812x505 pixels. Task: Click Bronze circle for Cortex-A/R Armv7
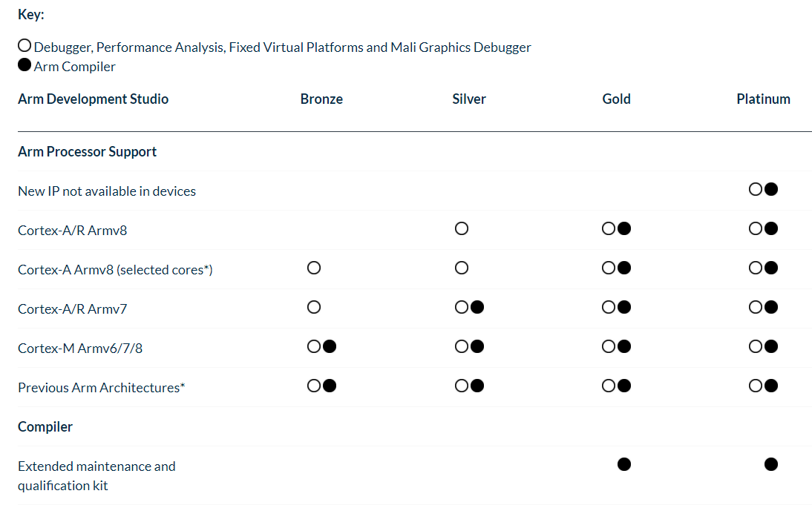point(314,307)
